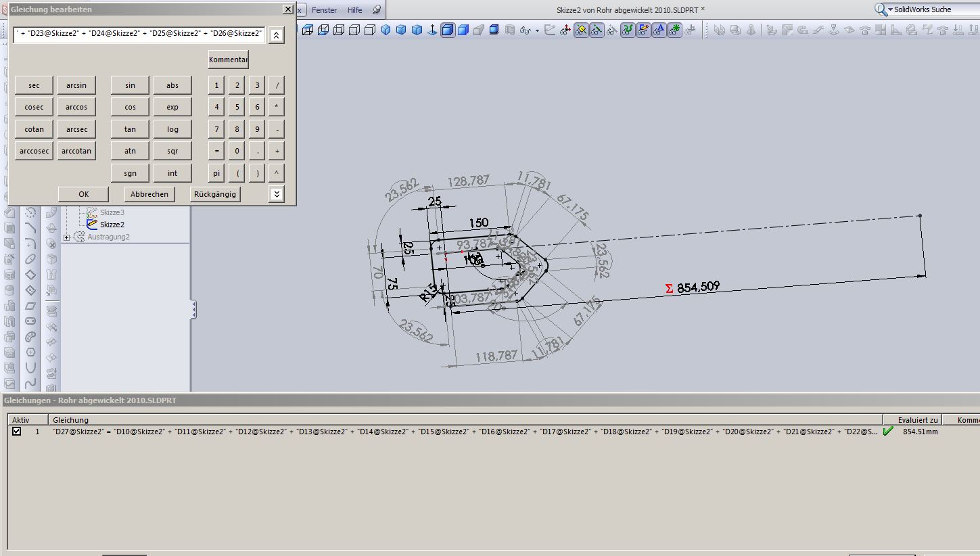The image size is (980, 556).
Task: Select the straight slot sketch tool
Action: coord(30,321)
